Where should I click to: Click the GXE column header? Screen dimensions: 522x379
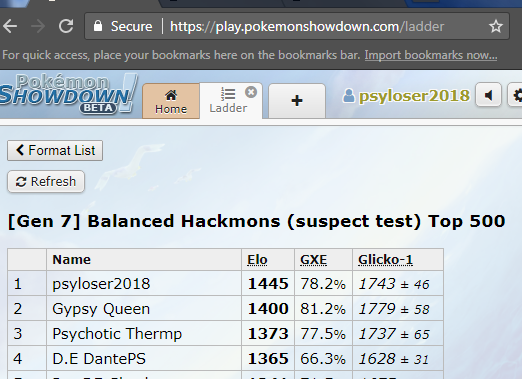pos(313,260)
